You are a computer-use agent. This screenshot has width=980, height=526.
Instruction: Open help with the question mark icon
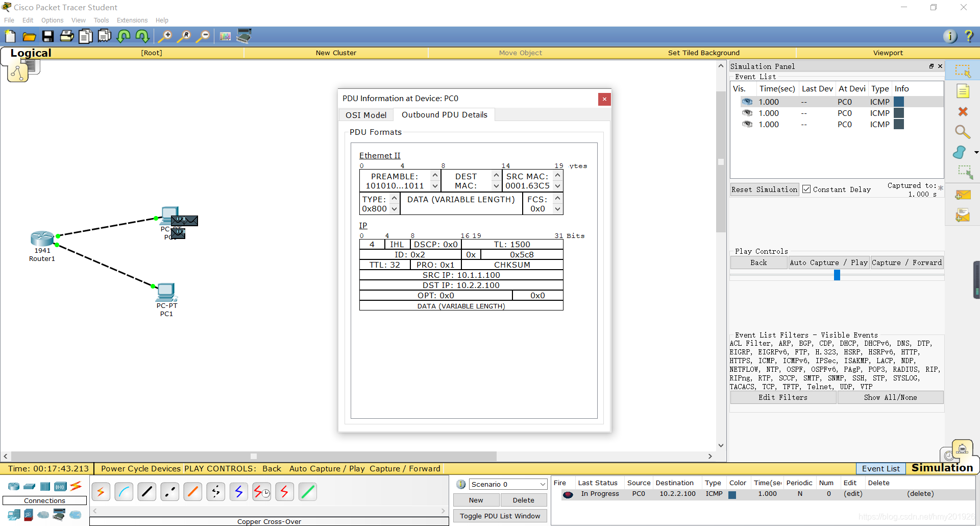pos(969,36)
